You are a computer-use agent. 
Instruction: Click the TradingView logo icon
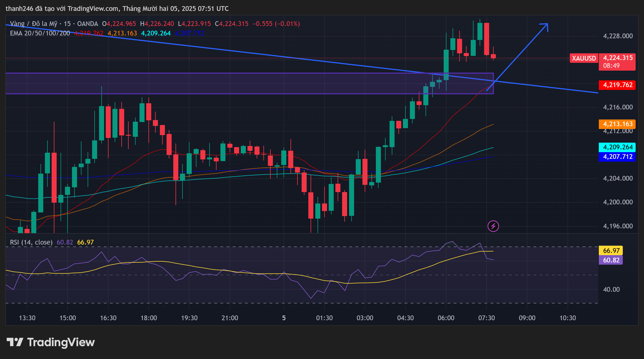coord(15,342)
